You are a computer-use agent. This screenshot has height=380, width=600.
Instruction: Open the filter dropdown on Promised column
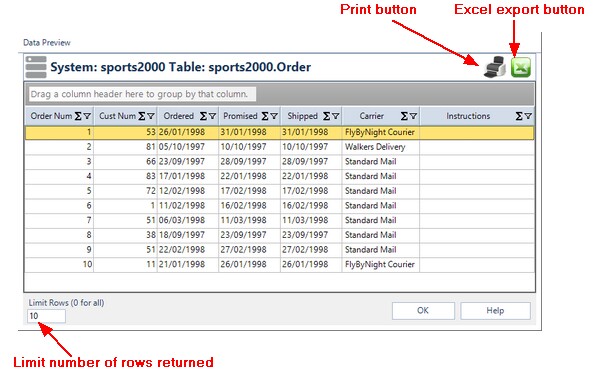pyautogui.click(x=274, y=116)
